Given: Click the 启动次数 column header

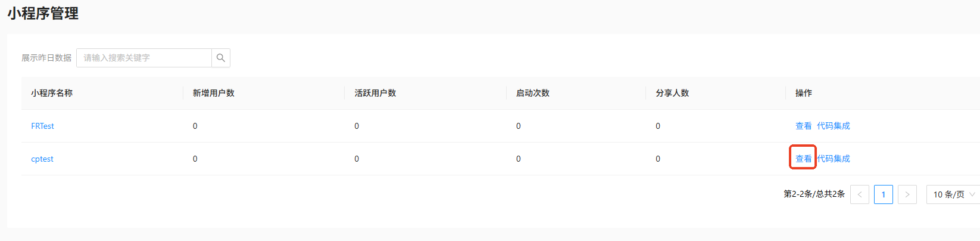Looking at the screenshot, I should pos(533,93).
